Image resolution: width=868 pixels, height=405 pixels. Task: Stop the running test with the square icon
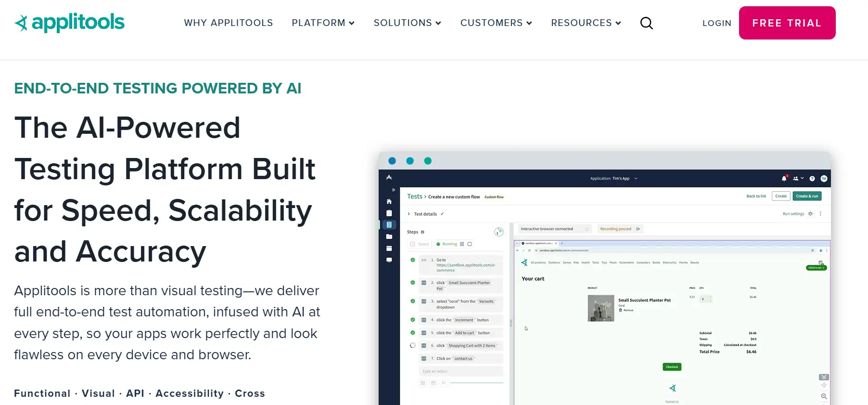(470, 244)
